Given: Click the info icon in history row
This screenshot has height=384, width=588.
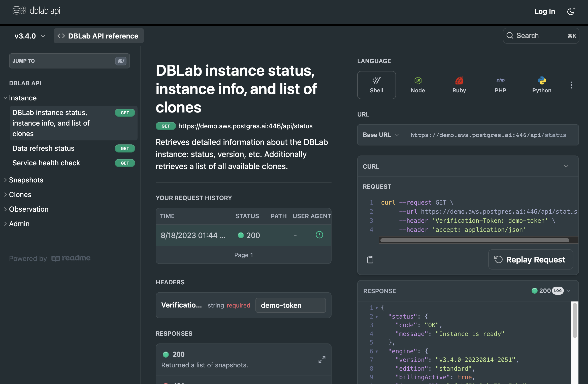Looking at the screenshot, I should point(319,235).
